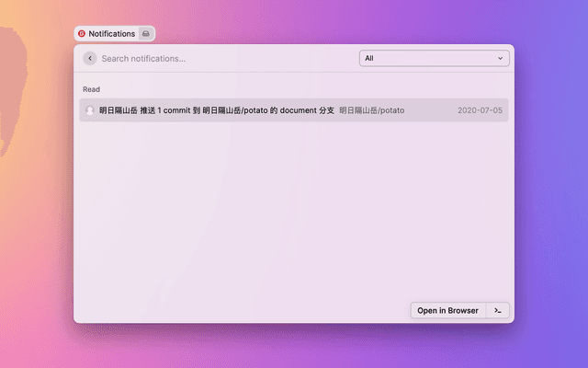
Task: Click the back arrow beside search field
Action: (x=89, y=58)
